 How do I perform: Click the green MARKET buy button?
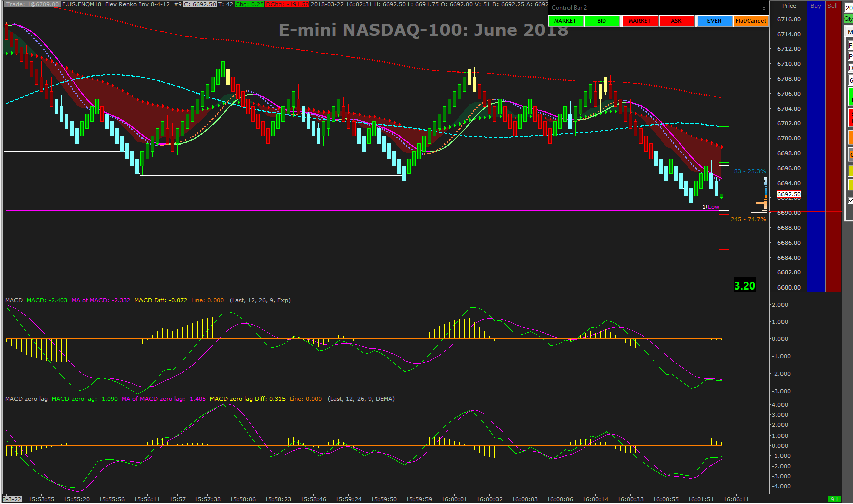tap(565, 21)
